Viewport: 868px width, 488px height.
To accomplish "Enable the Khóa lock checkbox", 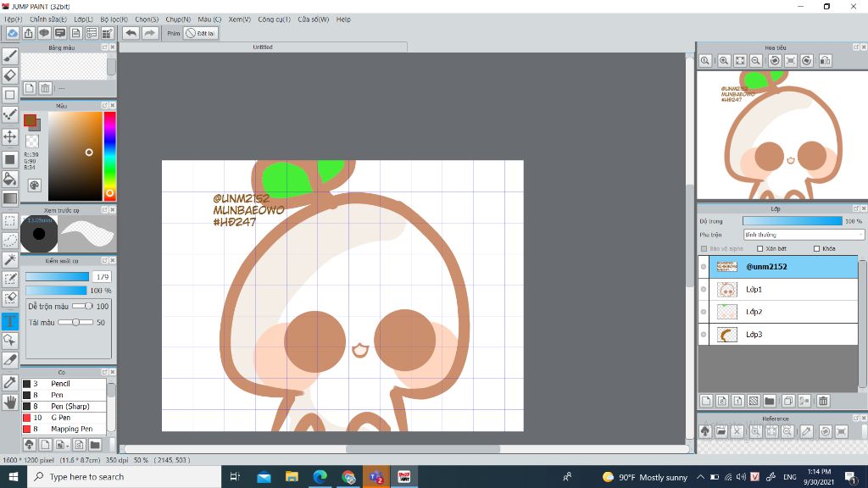I will coord(816,248).
